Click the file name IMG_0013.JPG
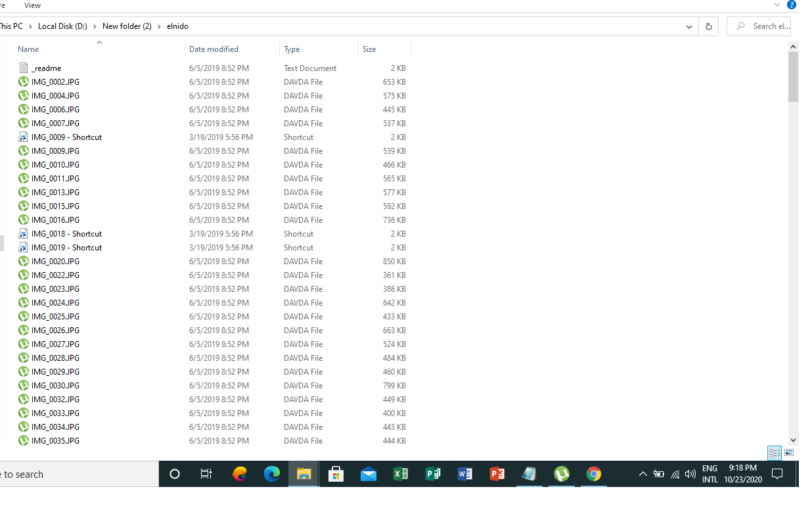The width and height of the screenshot is (812, 510). [55, 193]
